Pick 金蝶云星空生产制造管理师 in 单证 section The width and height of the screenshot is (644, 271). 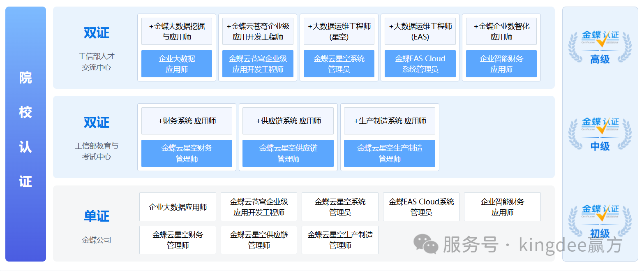pos(340,240)
